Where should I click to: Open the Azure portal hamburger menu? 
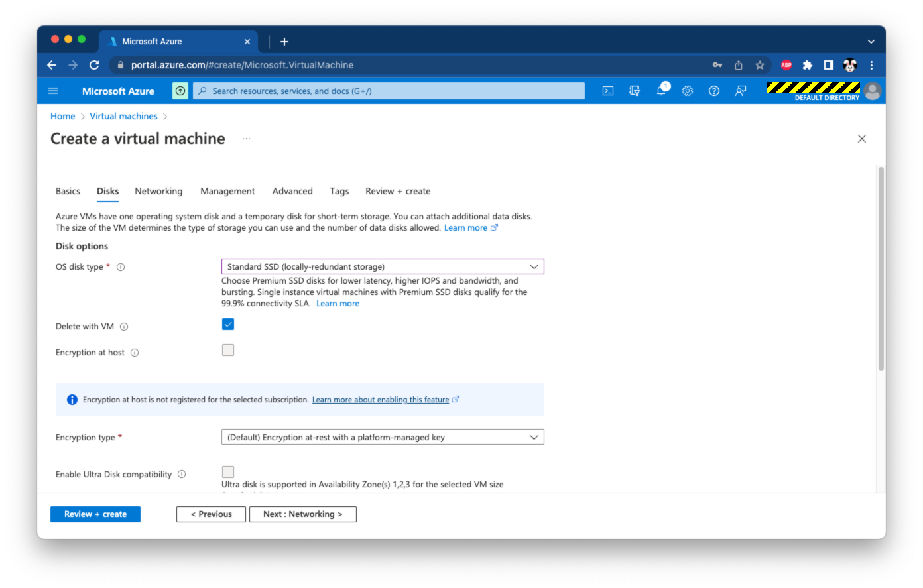point(54,91)
